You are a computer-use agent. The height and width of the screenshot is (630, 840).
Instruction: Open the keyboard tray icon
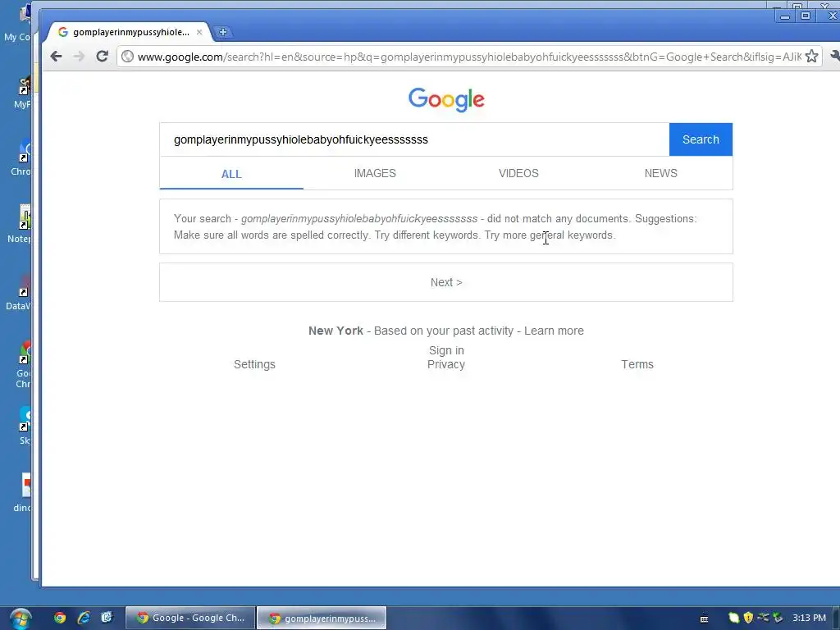point(705,619)
